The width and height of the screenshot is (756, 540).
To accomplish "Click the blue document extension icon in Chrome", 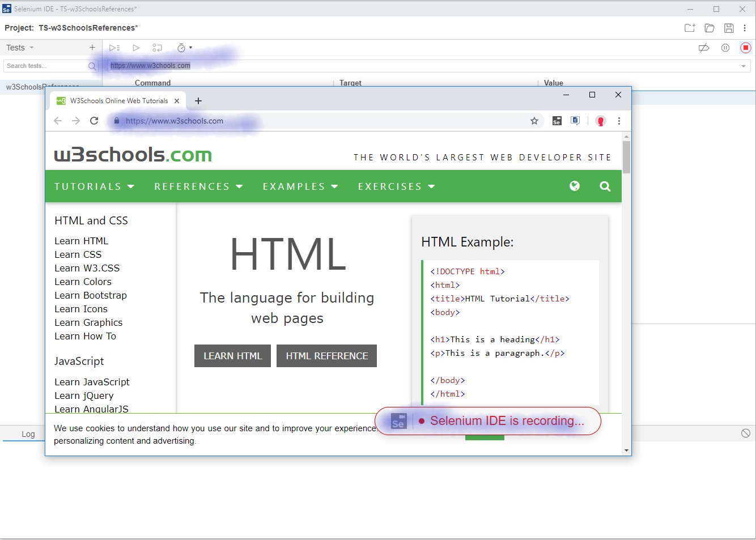I will pos(575,121).
